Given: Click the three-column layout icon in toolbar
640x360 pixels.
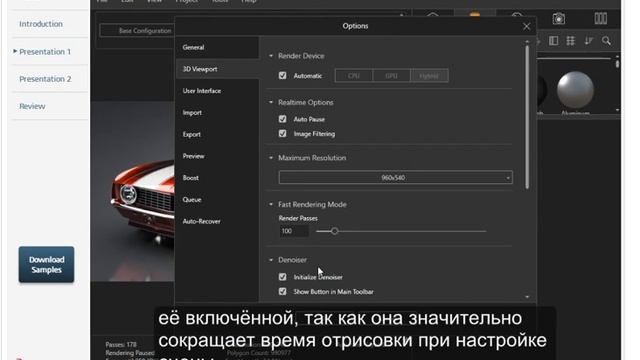Looking at the screenshot, I should click(600, 18).
